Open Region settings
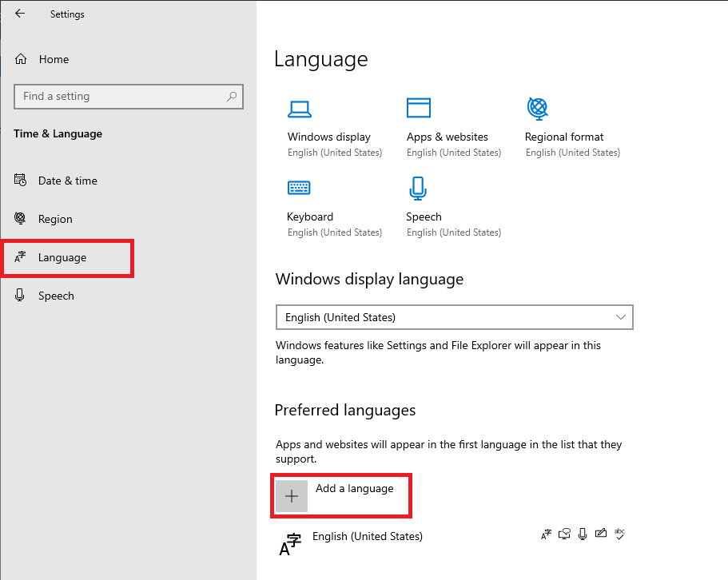 (55, 219)
